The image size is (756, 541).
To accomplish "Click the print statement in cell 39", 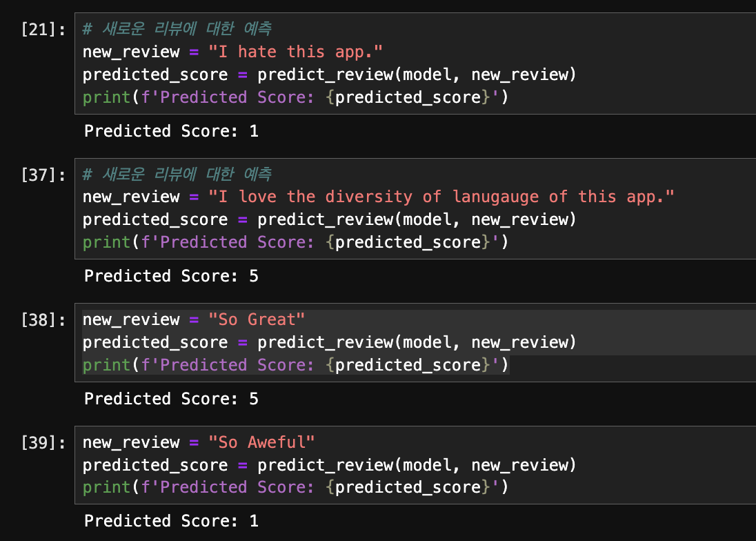I will coord(295,487).
